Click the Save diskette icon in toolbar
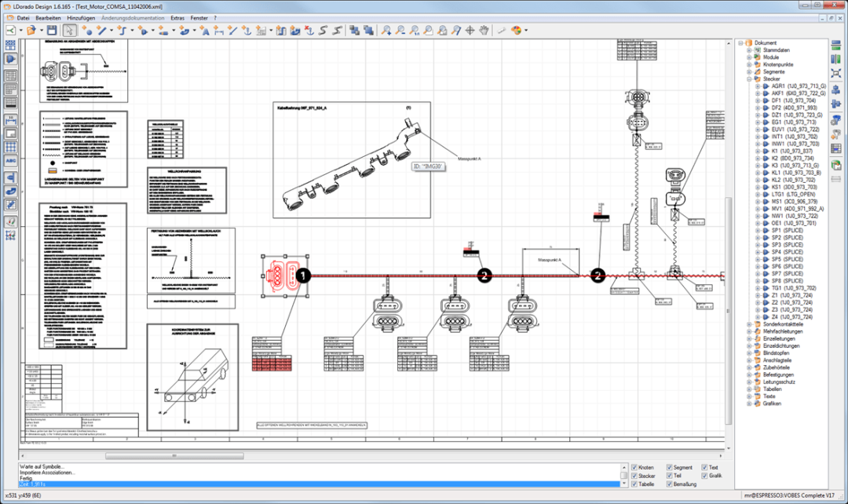This screenshot has height=504, width=848. (x=52, y=31)
